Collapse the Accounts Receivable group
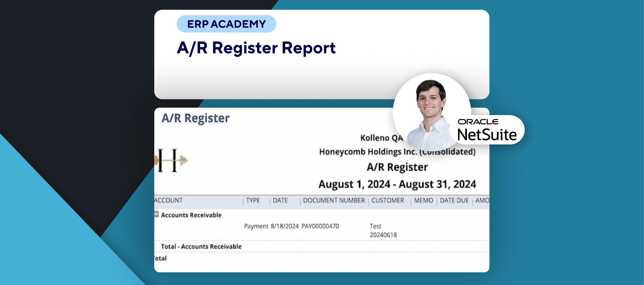 [x=156, y=214]
